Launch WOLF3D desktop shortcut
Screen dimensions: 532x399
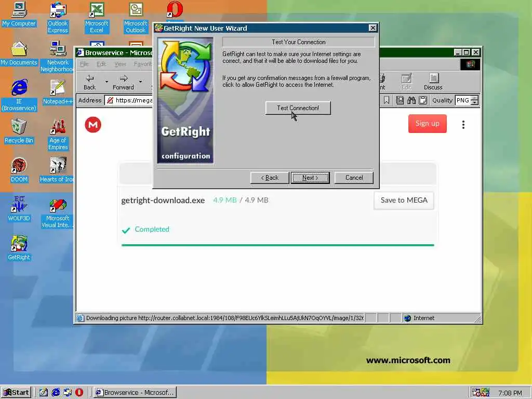19,209
